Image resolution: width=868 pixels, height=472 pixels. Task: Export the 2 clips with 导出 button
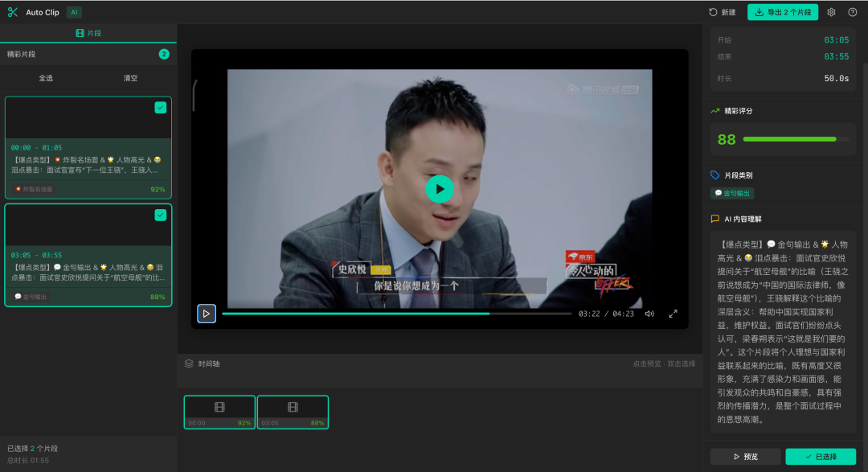pos(783,12)
